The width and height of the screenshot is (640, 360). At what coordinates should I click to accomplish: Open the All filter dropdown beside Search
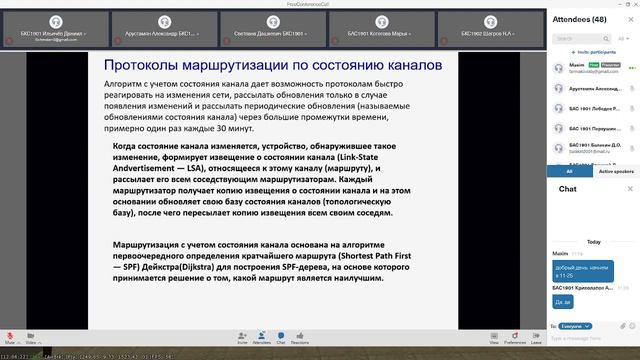click(x=623, y=38)
